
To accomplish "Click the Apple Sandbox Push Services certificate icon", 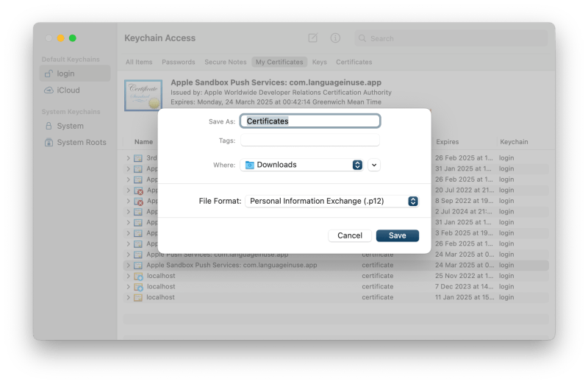I will tap(138, 266).
